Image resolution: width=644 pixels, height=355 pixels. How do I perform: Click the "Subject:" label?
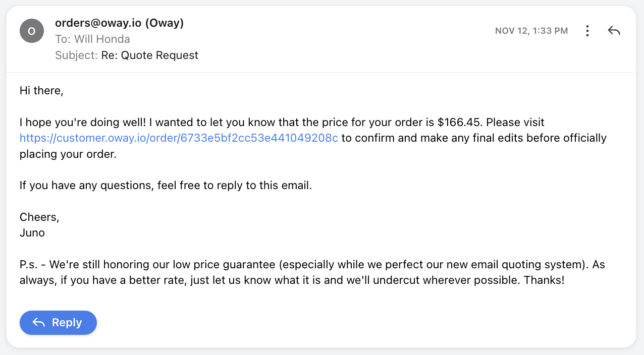[76, 55]
